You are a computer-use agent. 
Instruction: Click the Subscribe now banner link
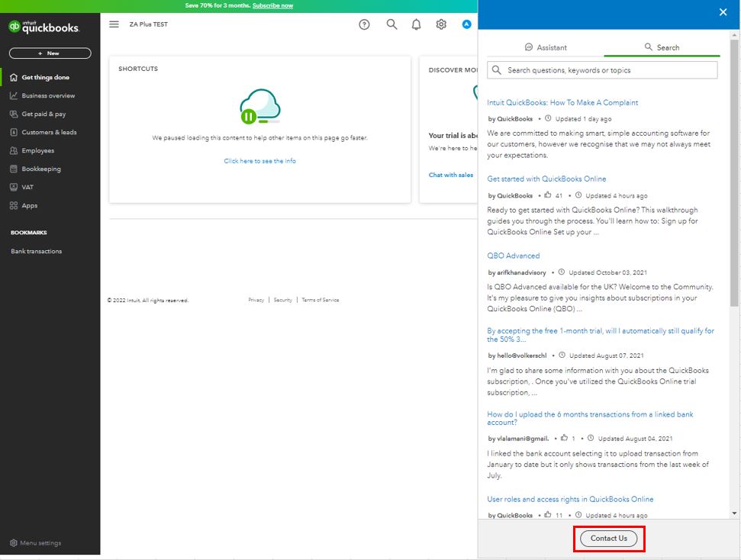(272, 5)
